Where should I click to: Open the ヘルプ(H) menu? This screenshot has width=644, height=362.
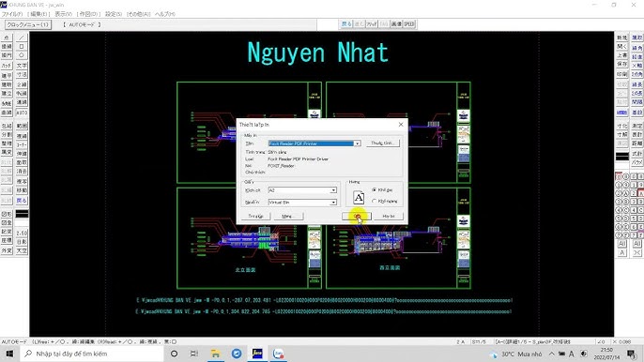click(x=165, y=14)
